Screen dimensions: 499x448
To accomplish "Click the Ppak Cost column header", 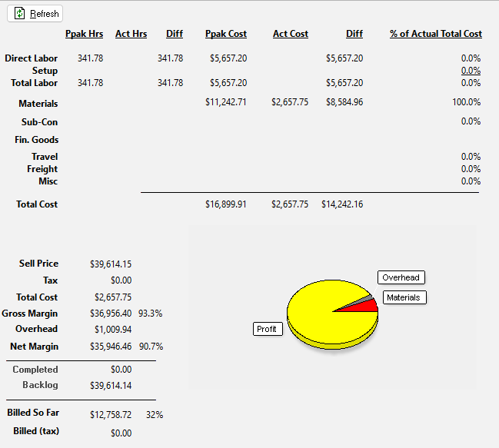I will [226, 34].
